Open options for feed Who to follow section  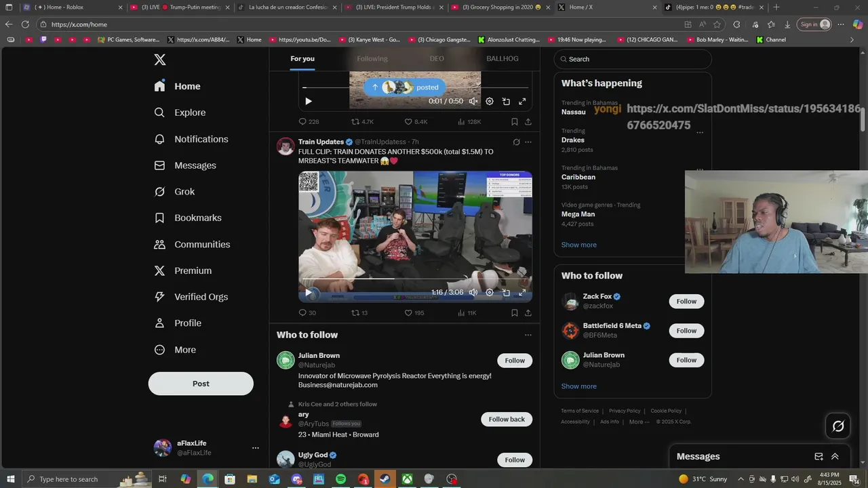tap(528, 335)
